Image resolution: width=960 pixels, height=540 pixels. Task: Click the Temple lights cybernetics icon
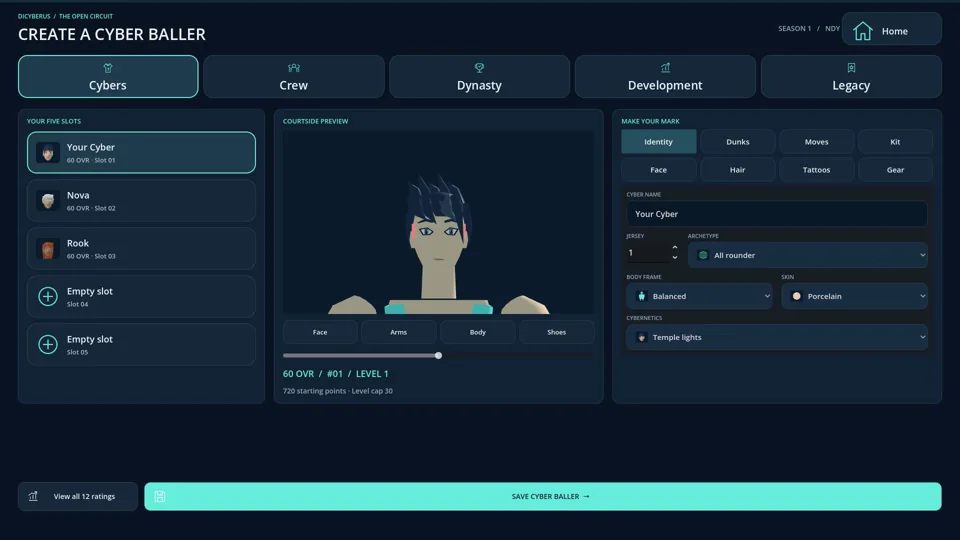pyautogui.click(x=642, y=337)
